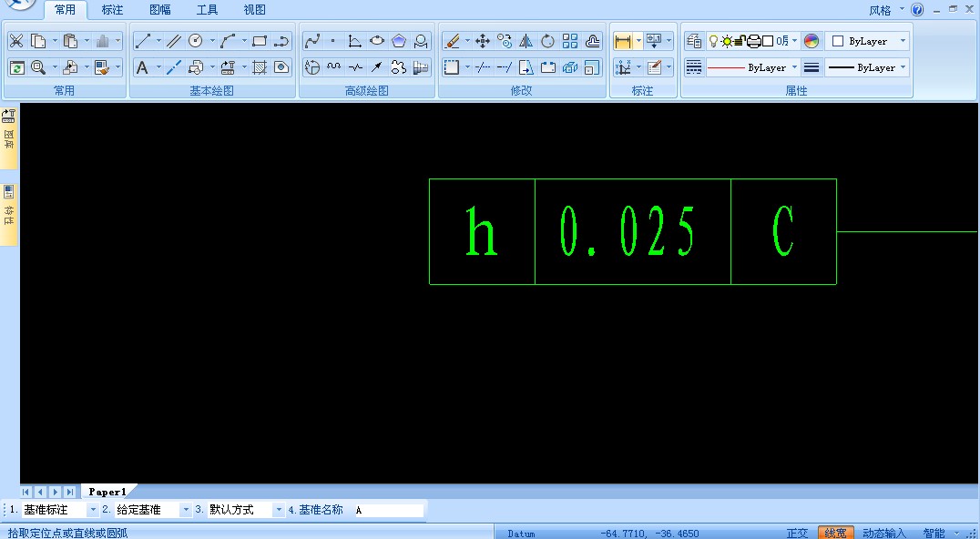Open the 图幅 ribbon tab

pos(160,9)
